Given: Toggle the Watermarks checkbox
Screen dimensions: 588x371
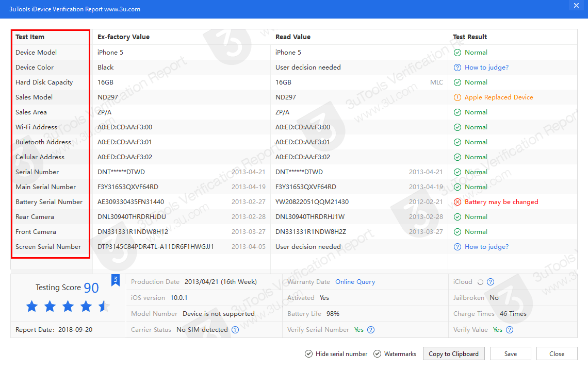Looking at the screenshot, I should click(378, 354).
